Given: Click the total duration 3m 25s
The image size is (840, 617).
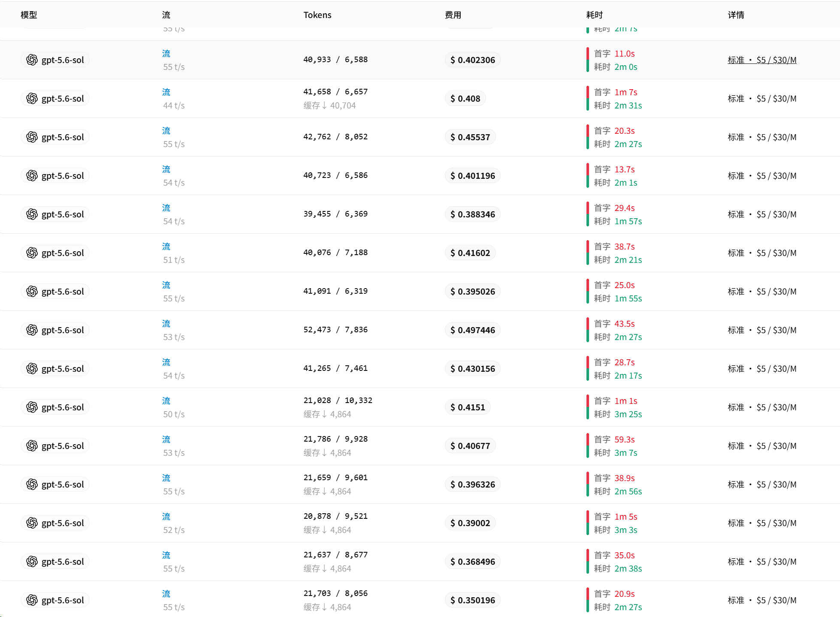Looking at the screenshot, I should click(628, 414).
